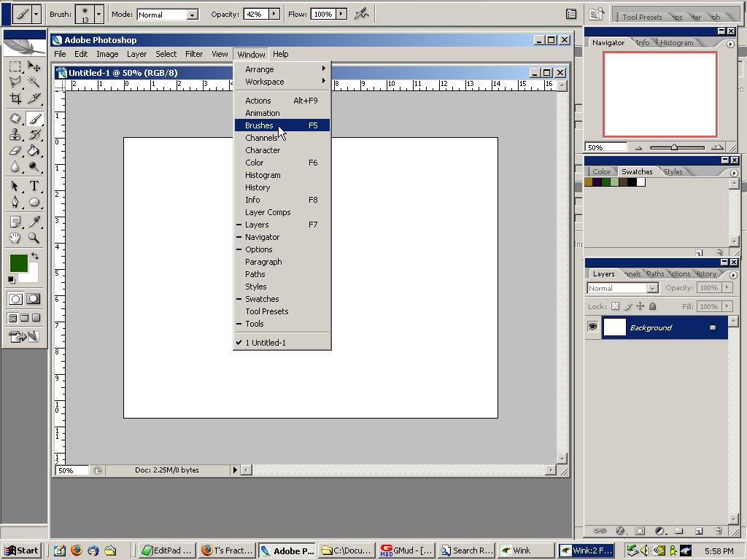Screen dimensions: 747x560
Task: Select the Crop tool
Action: (15, 98)
